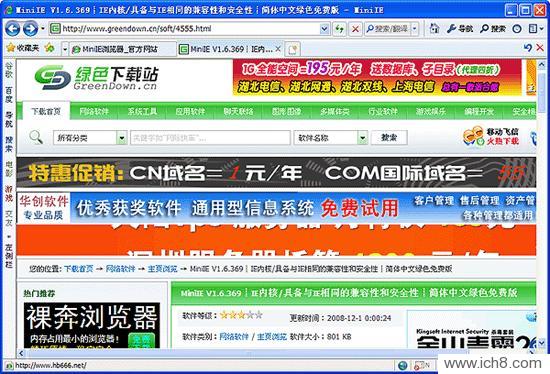
Task: Follow the 主页浏览 breadcrumb link
Action: pos(162,269)
